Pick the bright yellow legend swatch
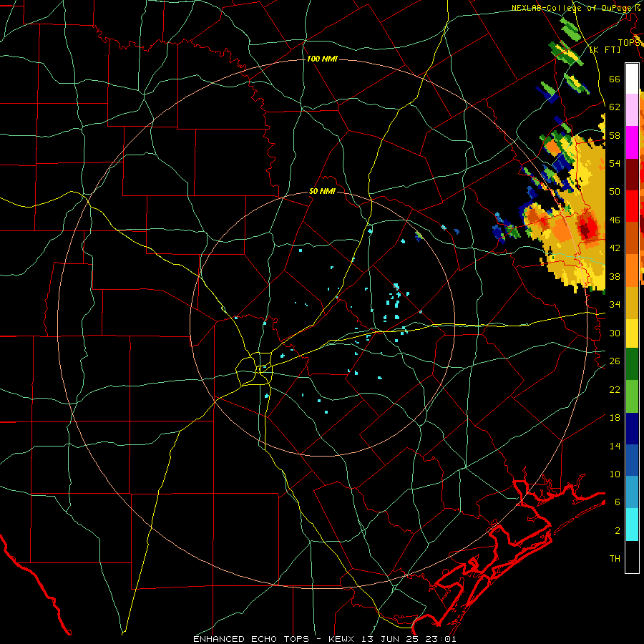This screenshot has width=644, height=644. (x=632, y=333)
